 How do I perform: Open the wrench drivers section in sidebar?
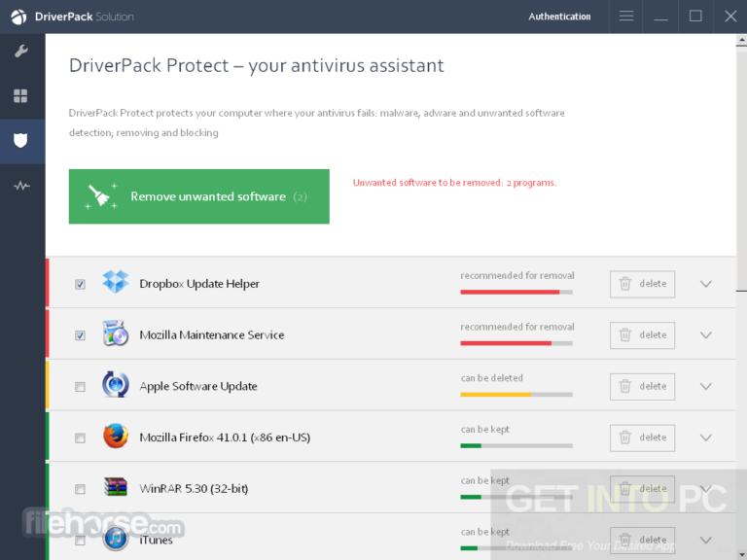click(x=21, y=51)
